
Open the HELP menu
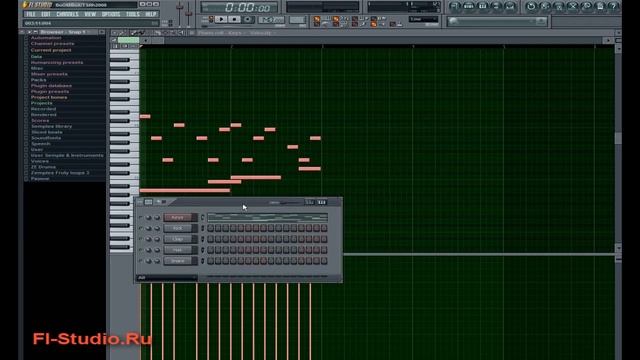tap(151, 14)
